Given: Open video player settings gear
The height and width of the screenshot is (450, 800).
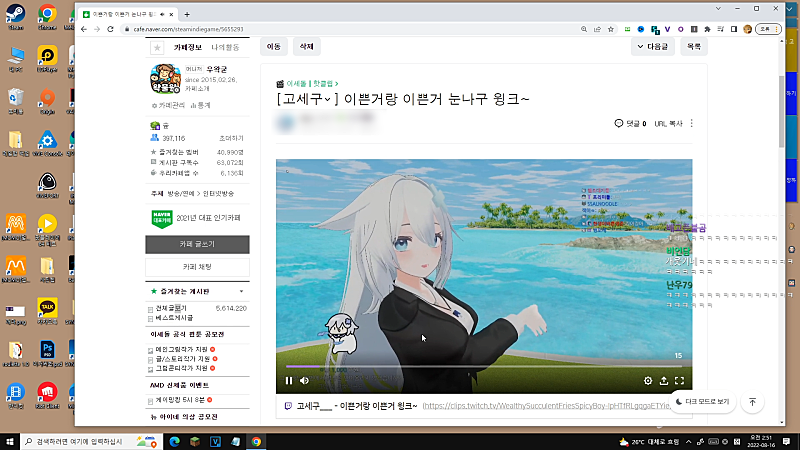Looking at the screenshot, I should 648,381.
